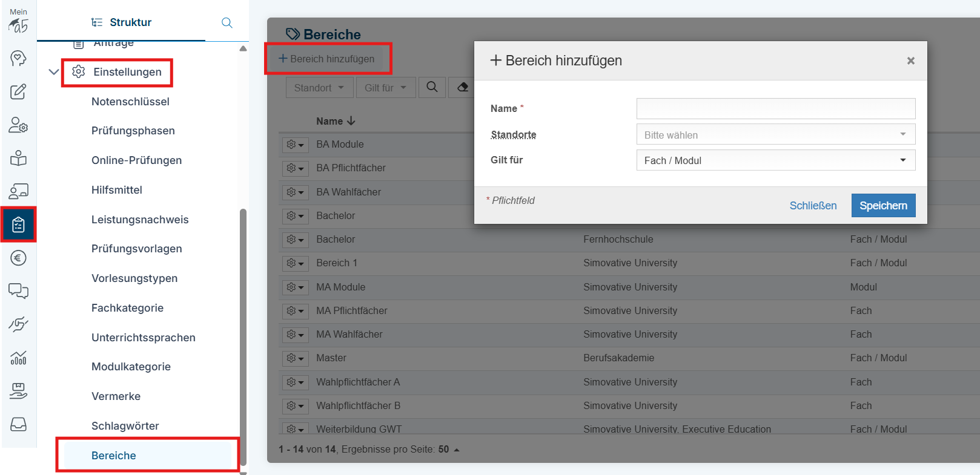Open the gear menu for BA Module row

tap(295, 145)
